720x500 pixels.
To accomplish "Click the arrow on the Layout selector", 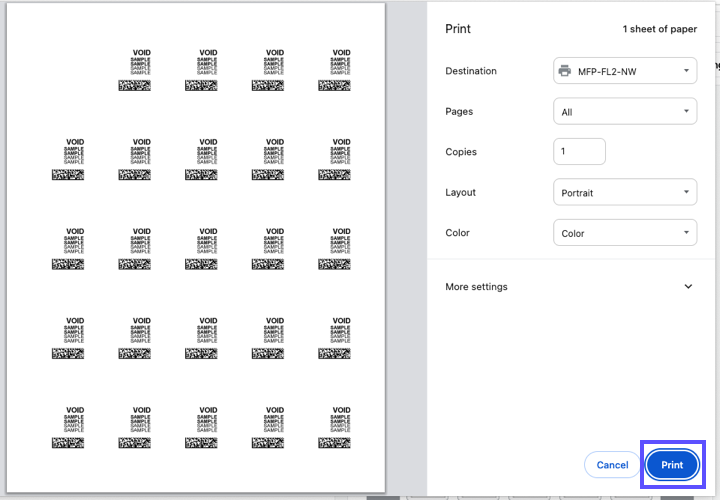I will coord(686,192).
